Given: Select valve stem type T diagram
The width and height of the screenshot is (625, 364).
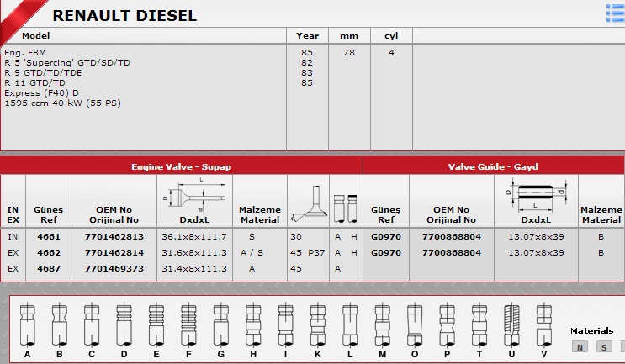Looking at the screenshot, I should click(479, 325).
